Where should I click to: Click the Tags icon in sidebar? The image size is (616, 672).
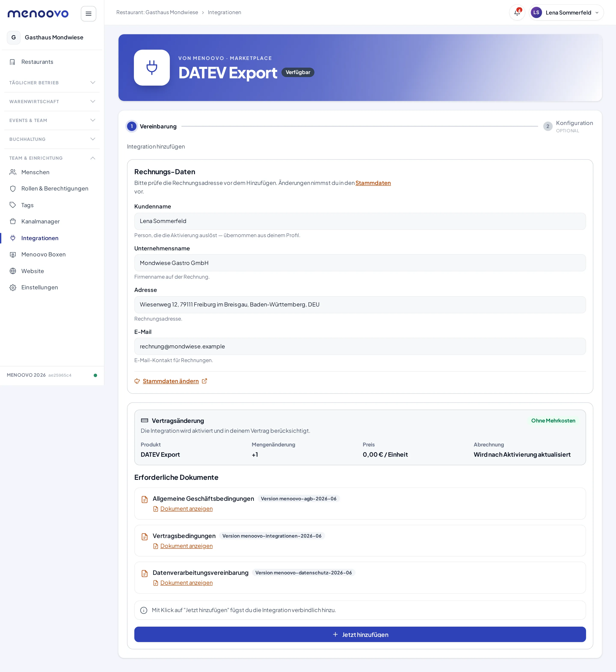(x=13, y=205)
